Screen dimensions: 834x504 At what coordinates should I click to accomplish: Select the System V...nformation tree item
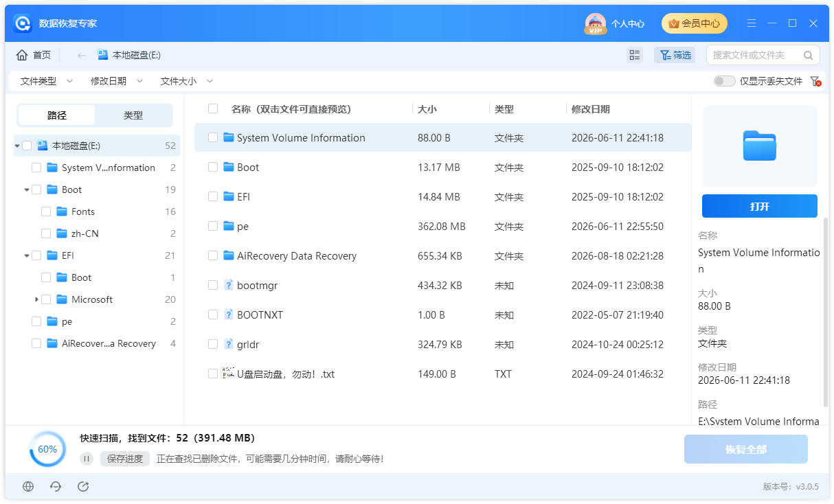97,168
